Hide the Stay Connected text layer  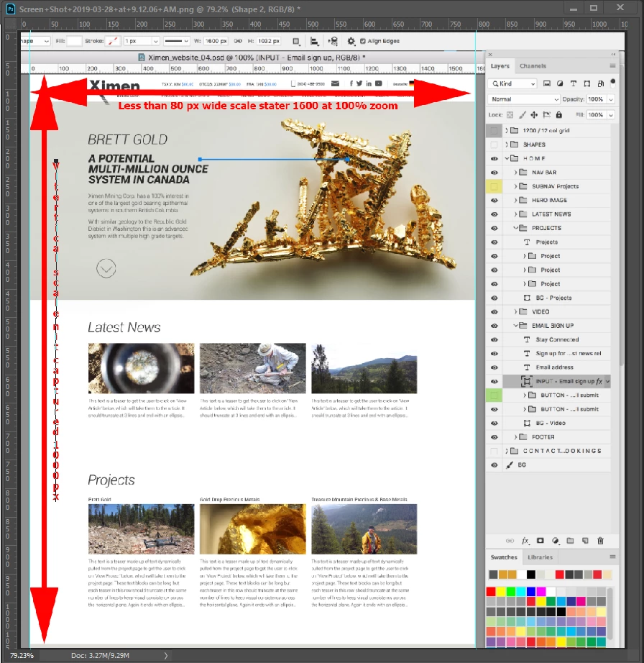494,339
